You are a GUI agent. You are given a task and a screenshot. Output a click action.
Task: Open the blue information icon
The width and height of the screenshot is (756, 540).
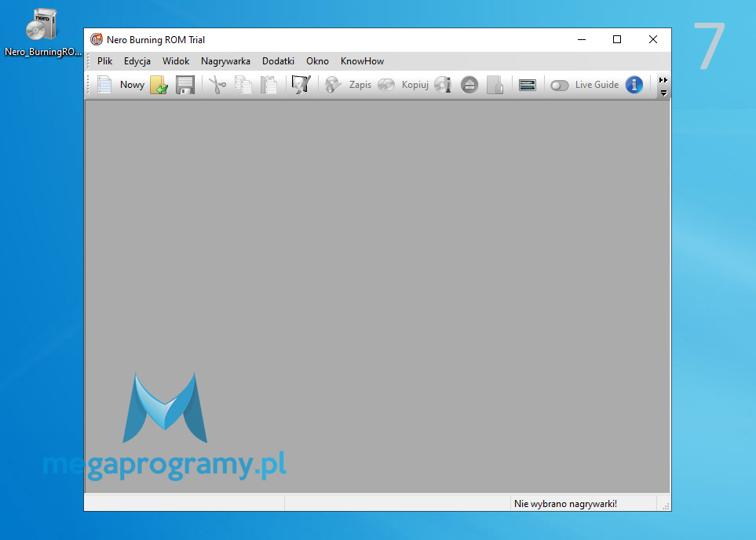tap(634, 85)
